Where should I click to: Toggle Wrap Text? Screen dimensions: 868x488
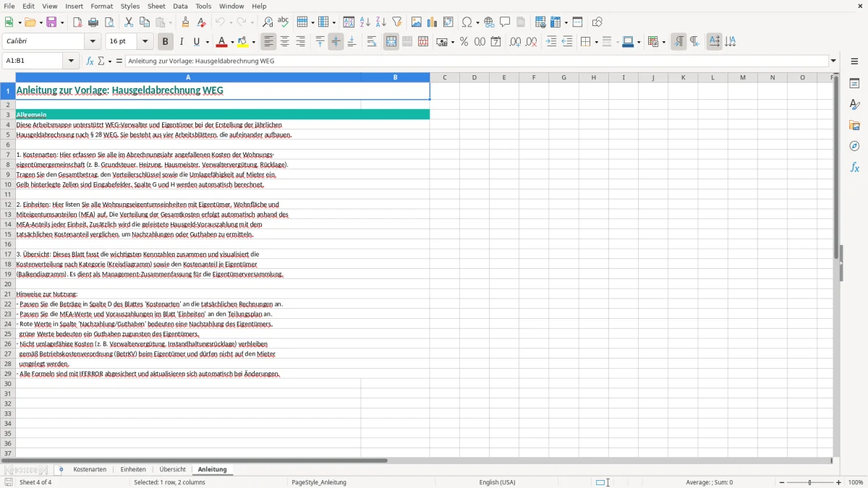[x=372, y=42]
